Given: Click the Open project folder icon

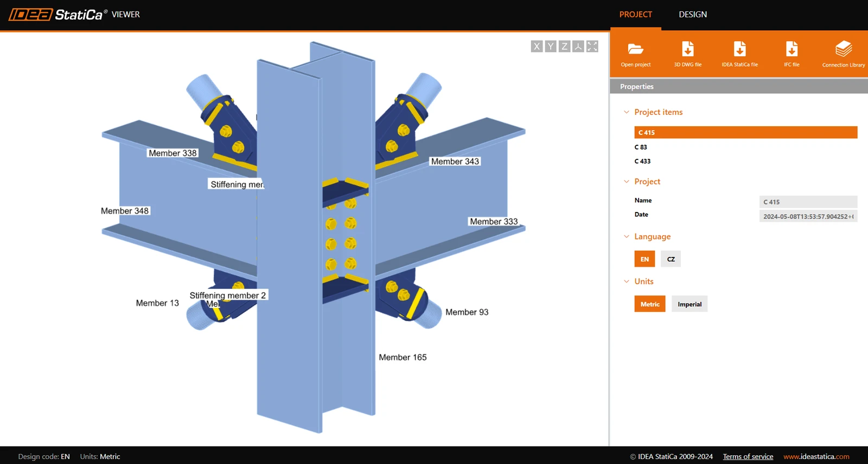Looking at the screenshot, I should pyautogui.click(x=636, y=49).
